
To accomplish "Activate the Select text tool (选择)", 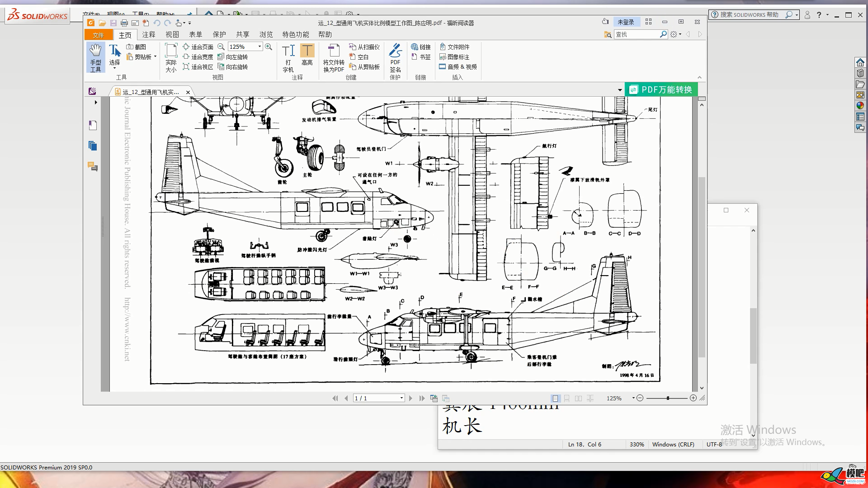I will tap(114, 56).
